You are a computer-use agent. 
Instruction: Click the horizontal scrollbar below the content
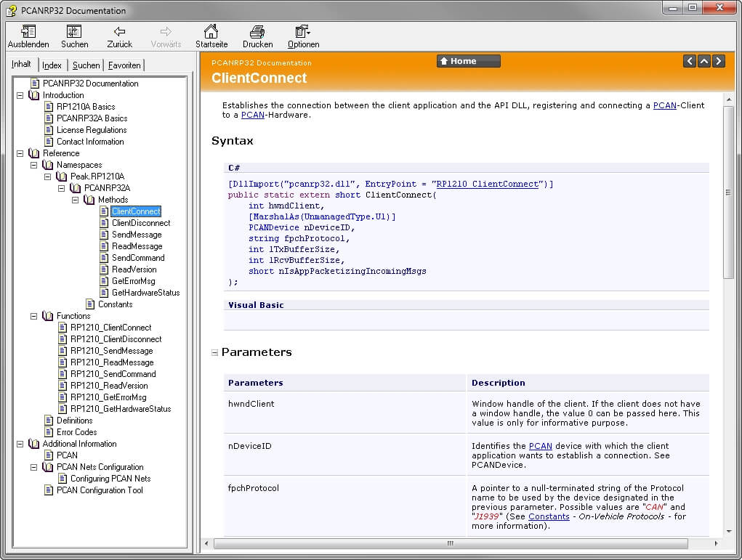(x=449, y=543)
